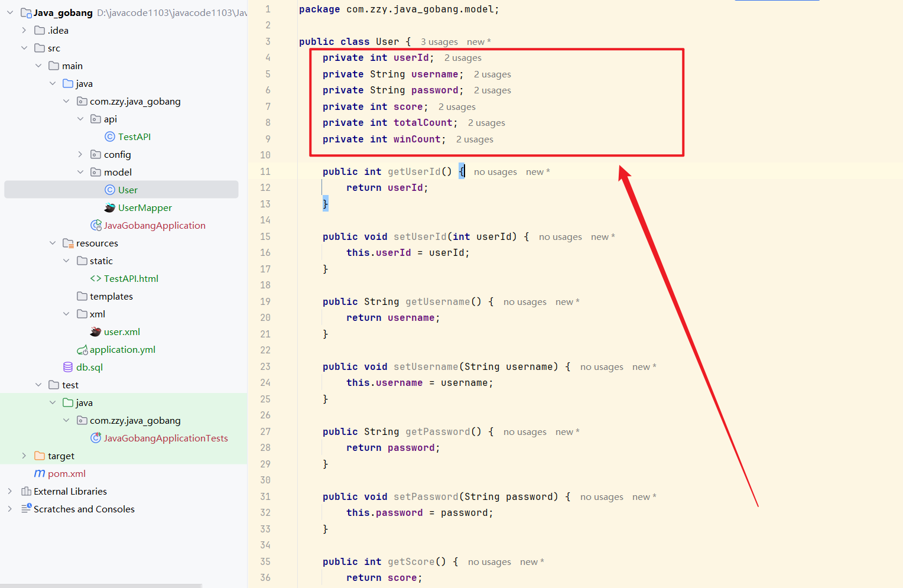Collapse the resources folder chevron
Screen dimensions: 903x588
pyautogui.click(x=53, y=243)
